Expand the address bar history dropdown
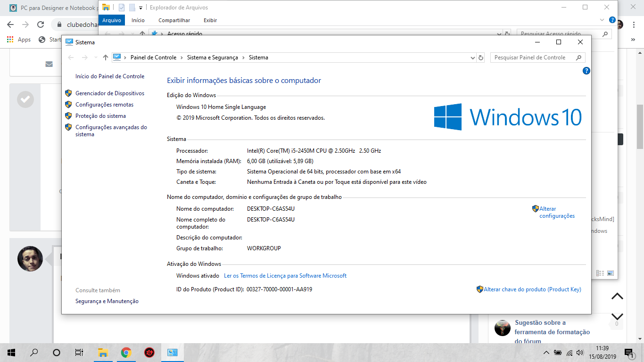The width and height of the screenshot is (644, 362). pyautogui.click(x=473, y=58)
